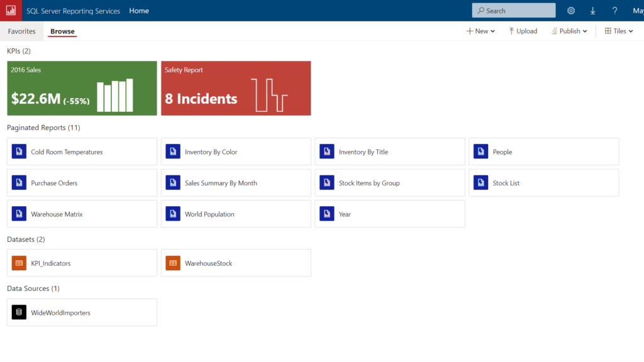Image resolution: width=644 pixels, height=362 pixels.
Task: Click the Warehouse Matrix report icon
Action: click(x=19, y=214)
